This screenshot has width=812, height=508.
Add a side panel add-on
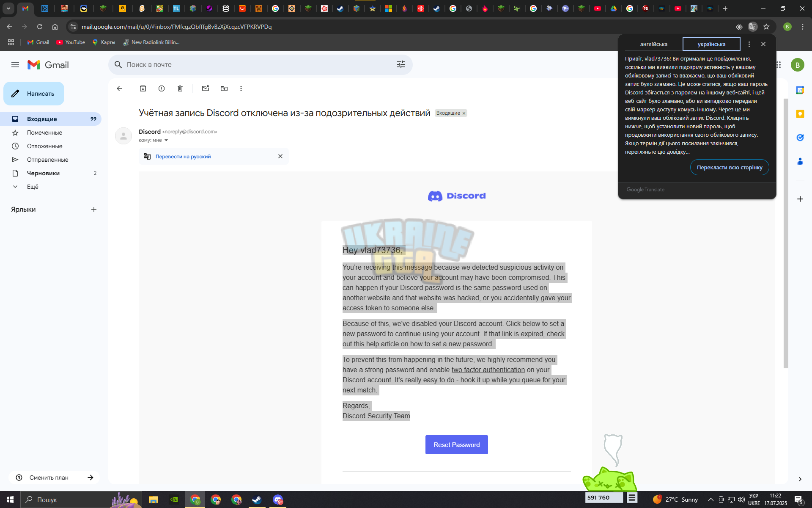click(800, 199)
